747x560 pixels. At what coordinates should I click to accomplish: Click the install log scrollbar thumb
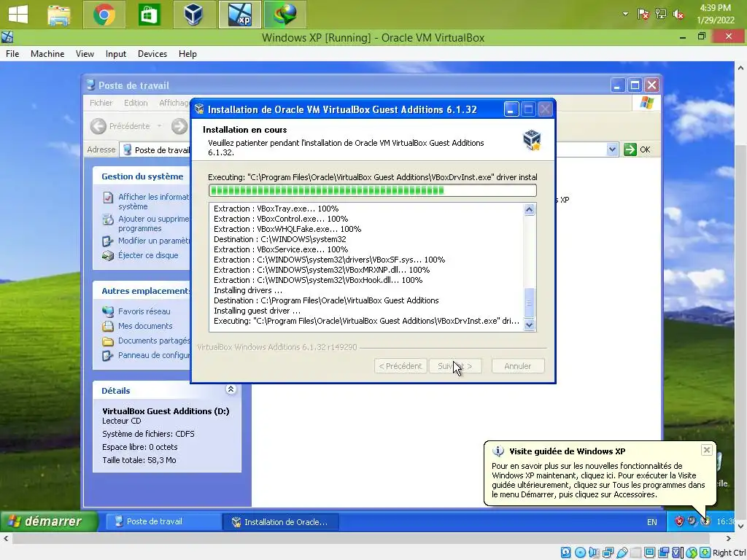pyautogui.click(x=530, y=303)
